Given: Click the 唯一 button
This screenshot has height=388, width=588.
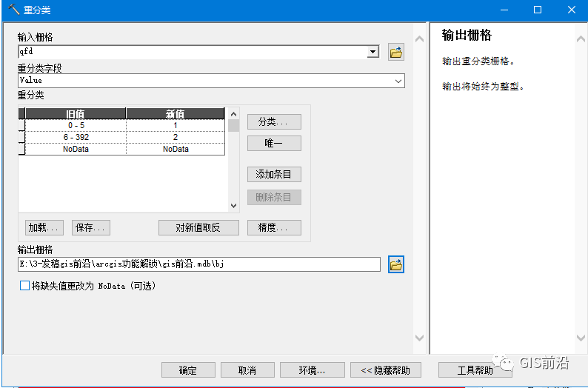Looking at the screenshot, I should tap(274, 143).
